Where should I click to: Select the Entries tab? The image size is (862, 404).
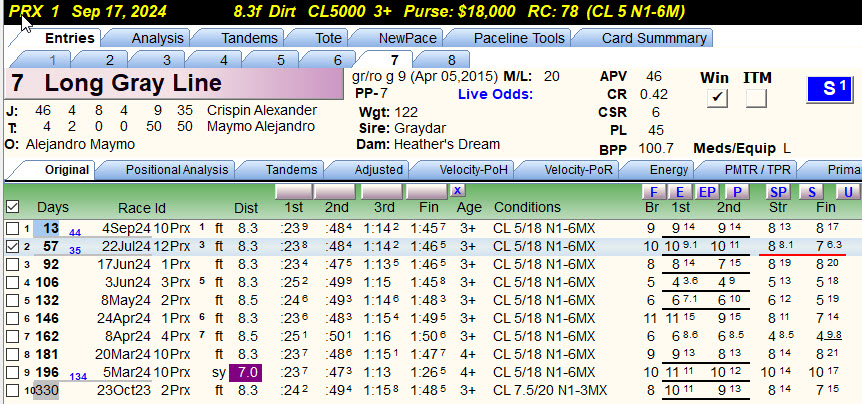62,38
